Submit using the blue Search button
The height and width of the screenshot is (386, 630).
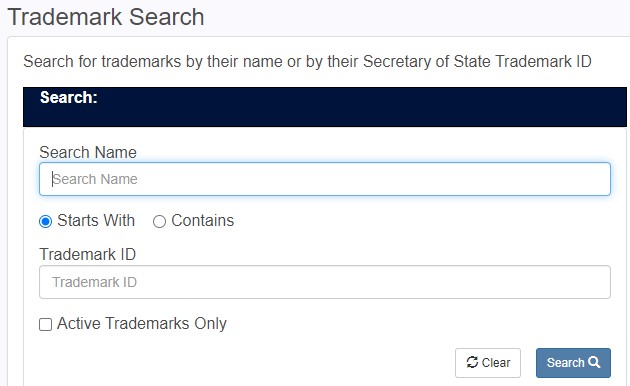pyautogui.click(x=573, y=363)
